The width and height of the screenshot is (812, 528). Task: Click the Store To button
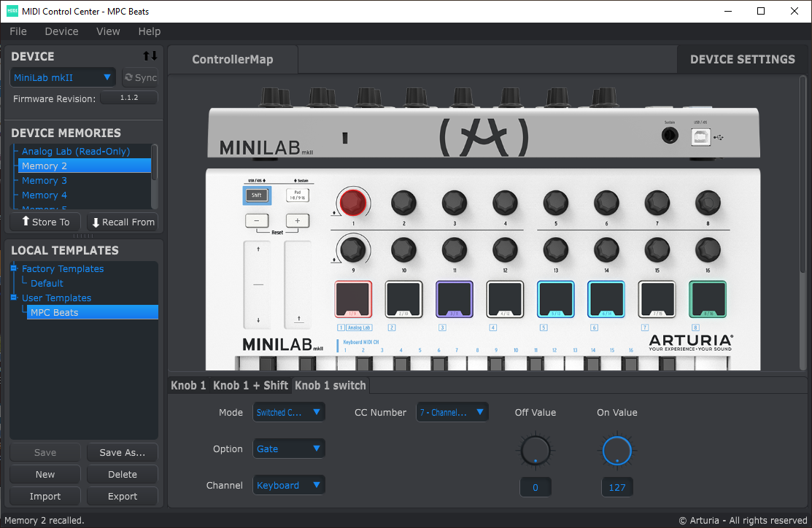(x=45, y=222)
